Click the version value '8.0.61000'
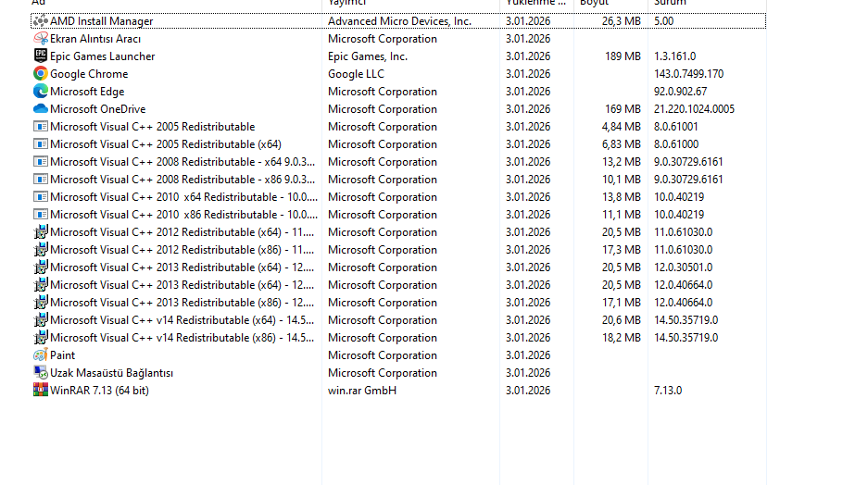The height and width of the screenshot is (485, 868). tap(676, 144)
